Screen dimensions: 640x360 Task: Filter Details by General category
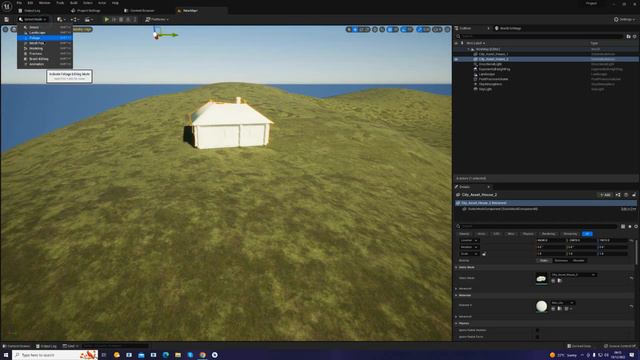(x=464, y=234)
